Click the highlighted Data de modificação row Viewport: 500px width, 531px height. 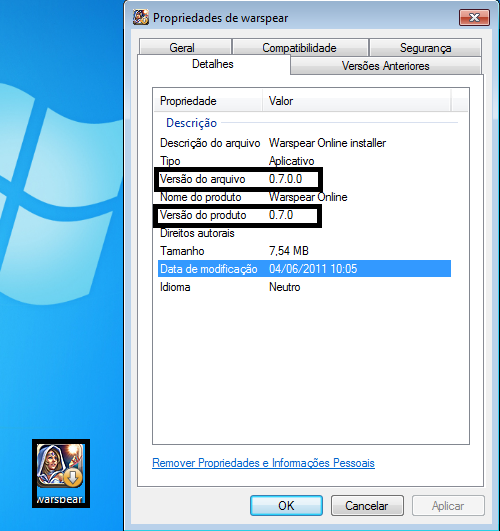point(304,269)
